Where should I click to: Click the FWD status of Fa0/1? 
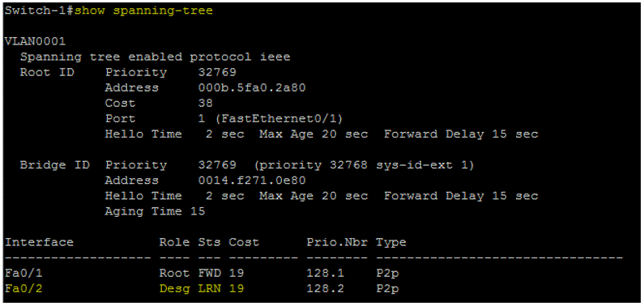(209, 274)
